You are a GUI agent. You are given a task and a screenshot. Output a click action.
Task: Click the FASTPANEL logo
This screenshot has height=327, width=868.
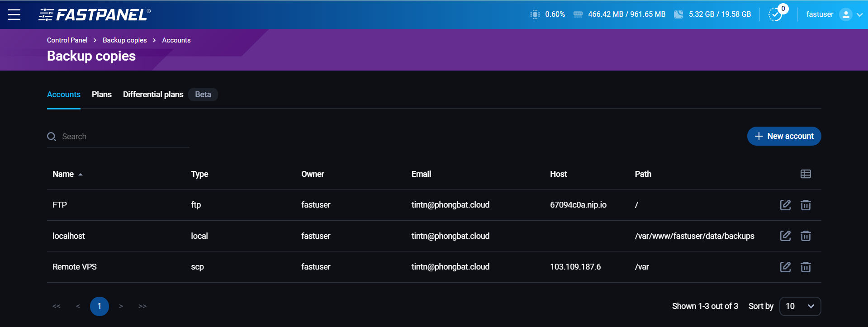pyautogui.click(x=95, y=14)
